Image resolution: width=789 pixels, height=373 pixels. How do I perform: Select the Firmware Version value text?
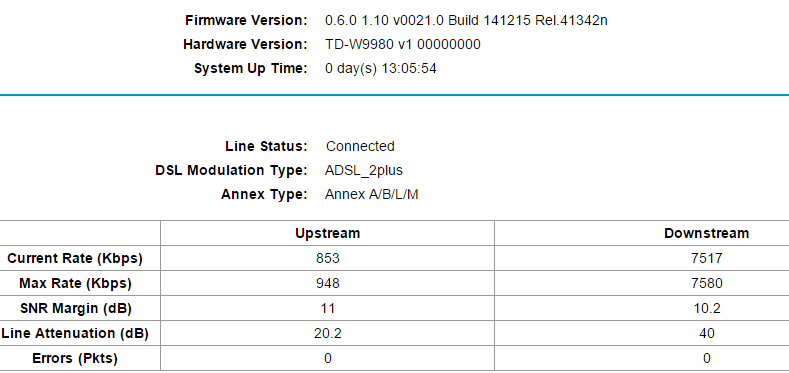point(466,21)
